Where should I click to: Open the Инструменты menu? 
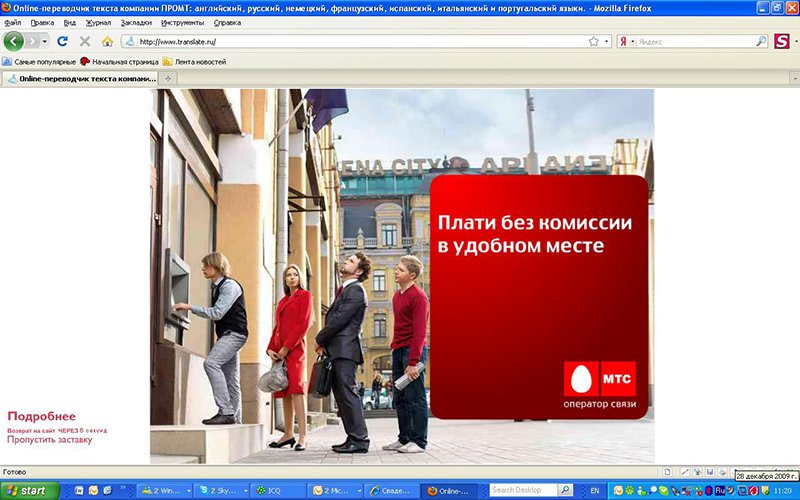[x=182, y=22]
